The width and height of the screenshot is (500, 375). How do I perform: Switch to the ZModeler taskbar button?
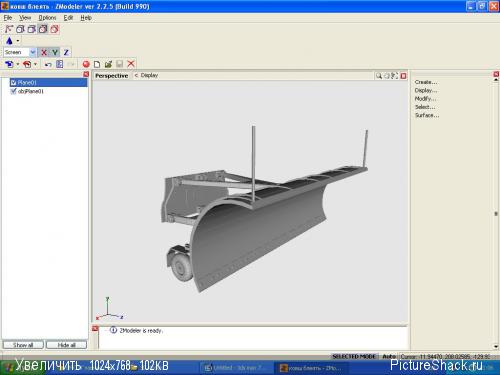pos(312,368)
